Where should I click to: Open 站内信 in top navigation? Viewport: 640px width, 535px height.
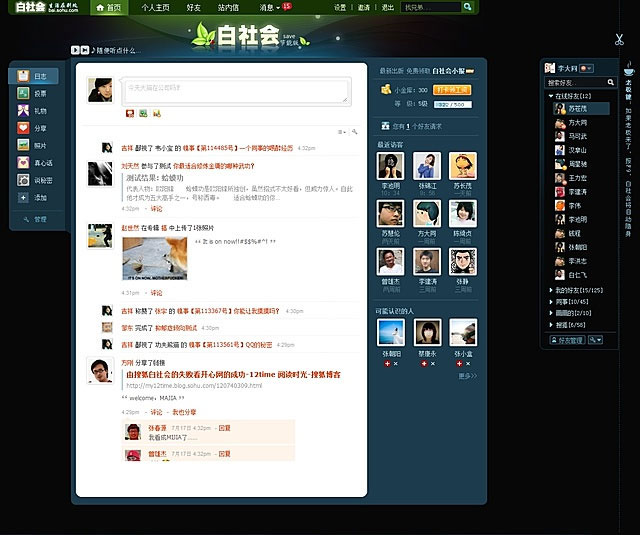click(228, 7)
